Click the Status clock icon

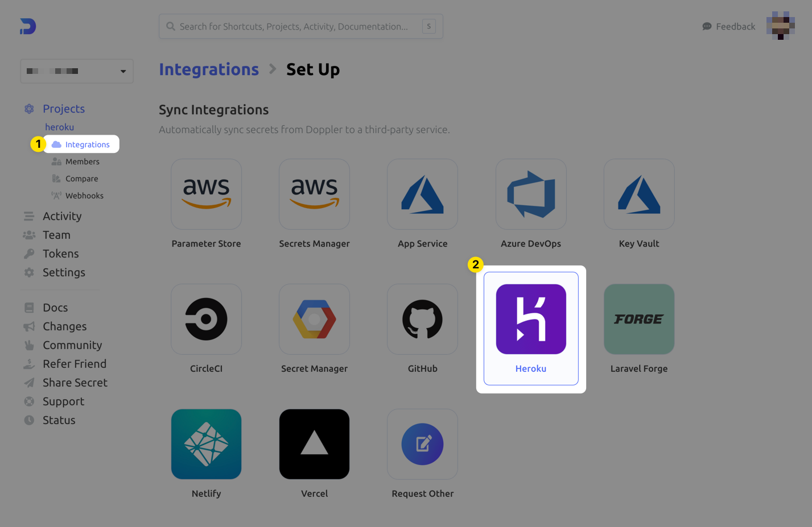tap(29, 420)
